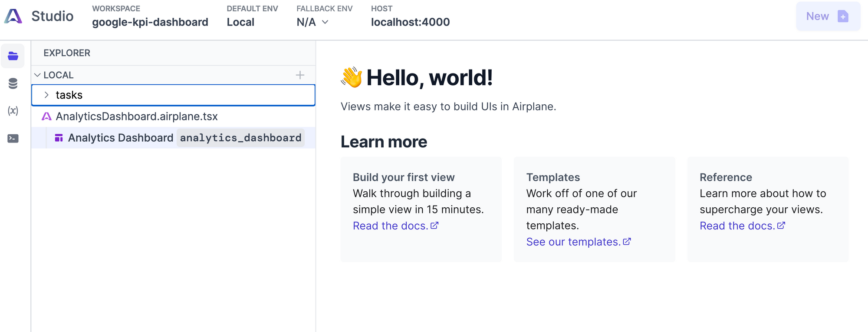Image resolution: width=868 pixels, height=332 pixels.
Task: Click the New button
Action: point(828,16)
